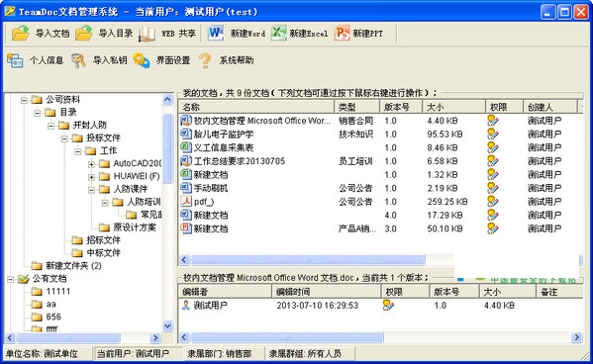Select the aa folder under 公有文档
The height and width of the screenshot is (364, 593).
coord(51,305)
